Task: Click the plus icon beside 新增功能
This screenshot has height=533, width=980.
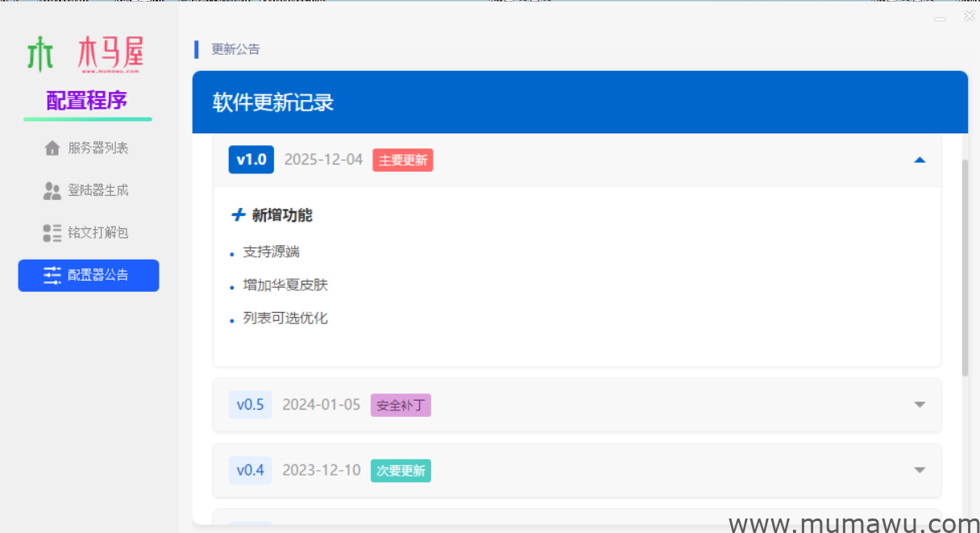Action: click(238, 214)
